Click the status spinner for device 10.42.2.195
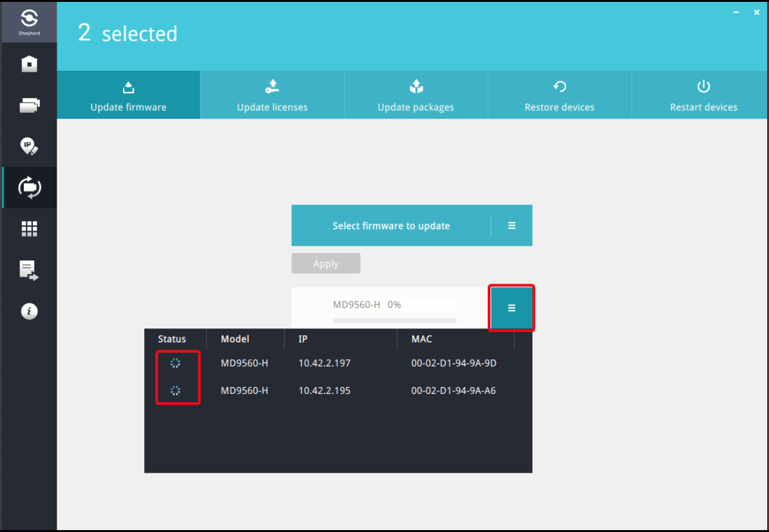The width and height of the screenshot is (769, 532). (x=176, y=390)
